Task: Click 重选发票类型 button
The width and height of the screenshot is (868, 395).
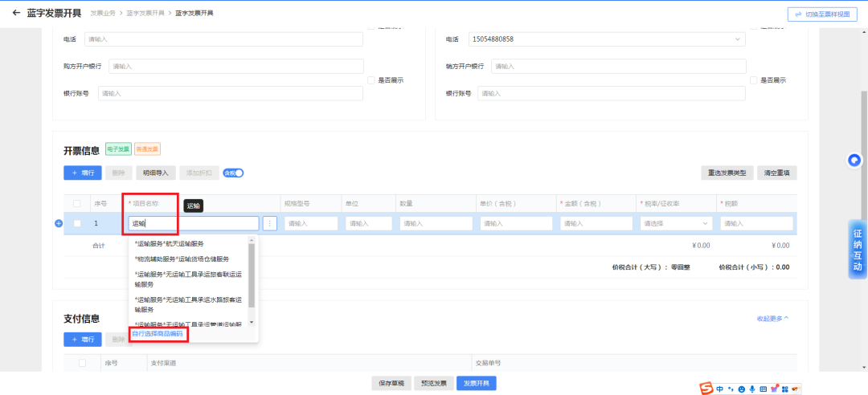Action: 727,173
